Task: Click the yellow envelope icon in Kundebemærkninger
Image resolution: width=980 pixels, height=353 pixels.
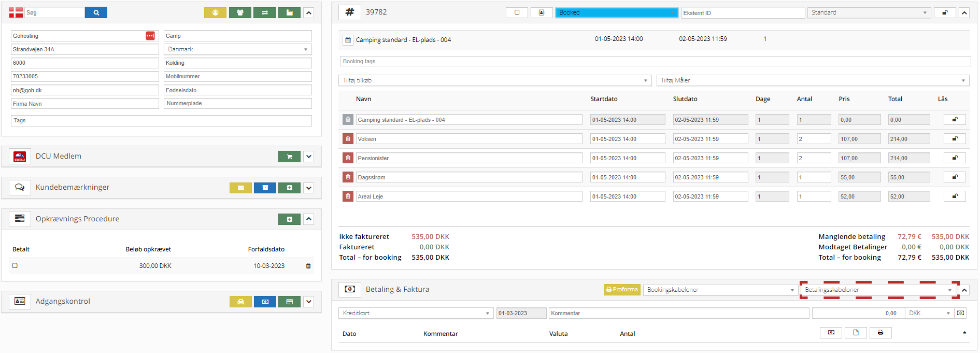Action: point(240,188)
